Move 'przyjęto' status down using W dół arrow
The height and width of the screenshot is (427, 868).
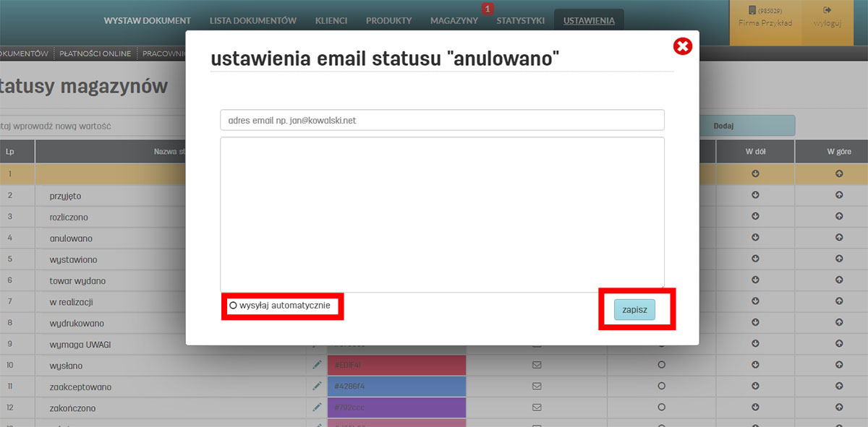(754, 195)
